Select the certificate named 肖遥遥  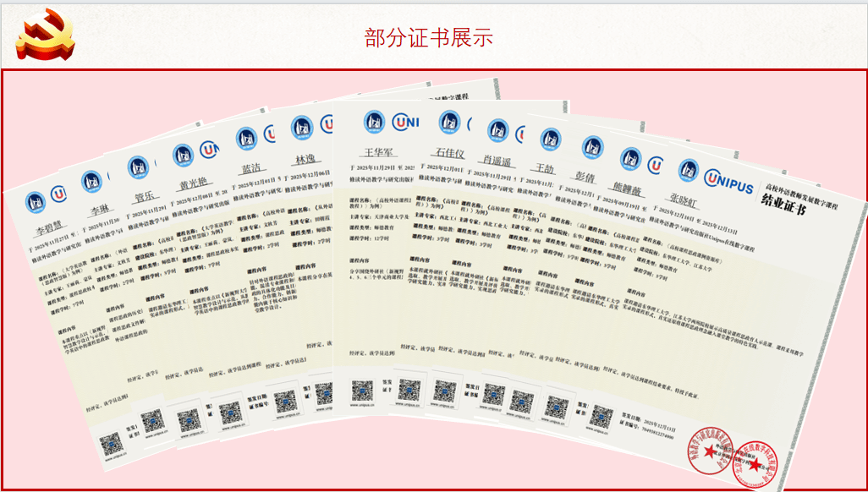495,160
